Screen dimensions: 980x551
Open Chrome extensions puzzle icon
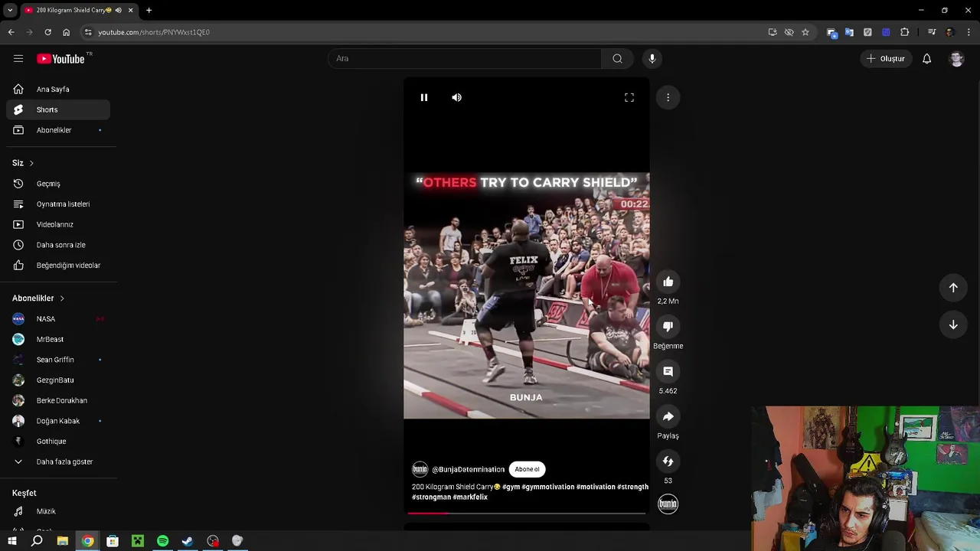coord(905,32)
